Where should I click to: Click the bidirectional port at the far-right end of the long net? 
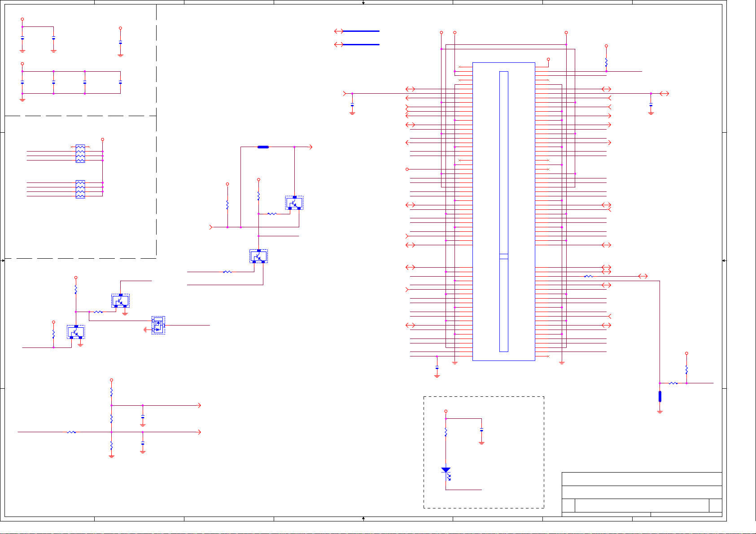[664, 94]
